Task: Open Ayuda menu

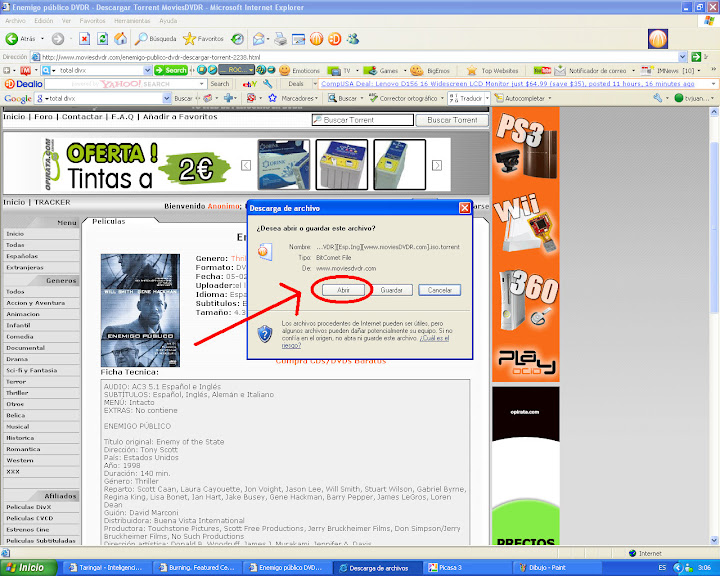Action: 168,21
